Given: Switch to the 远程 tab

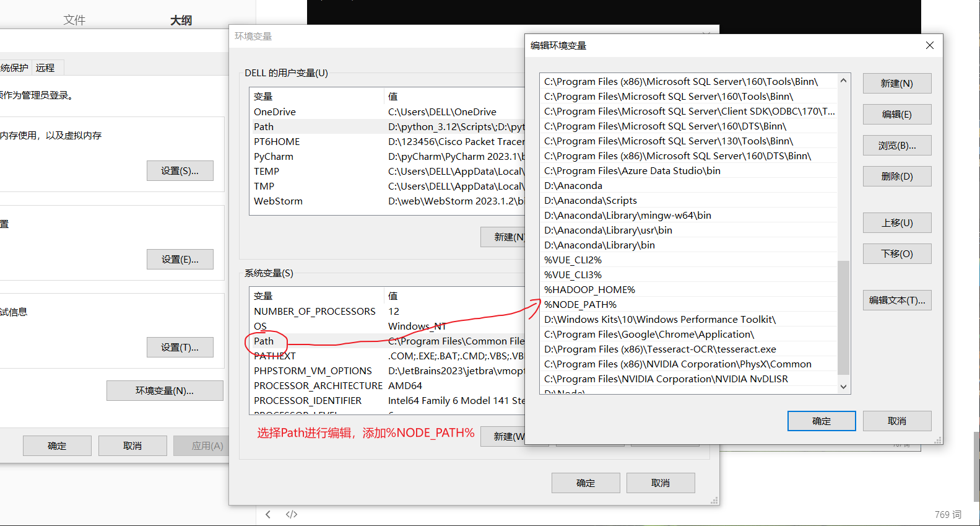Looking at the screenshot, I should point(45,68).
